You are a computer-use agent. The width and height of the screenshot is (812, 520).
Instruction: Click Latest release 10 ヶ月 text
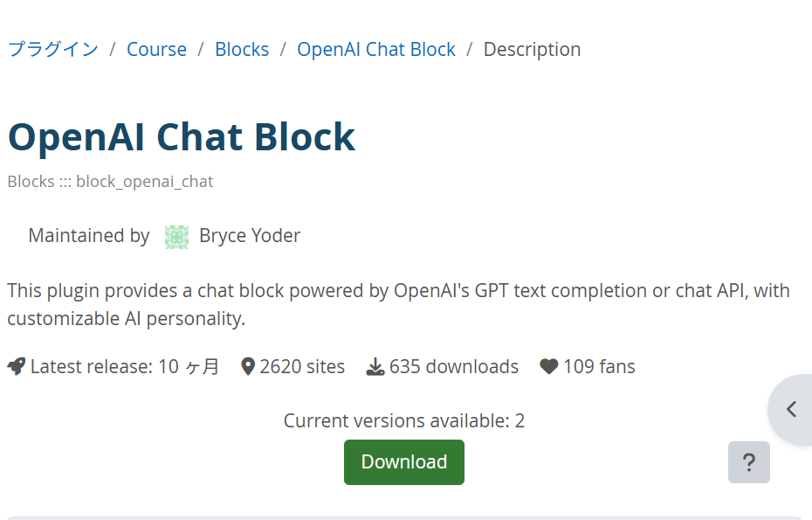pyautogui.click(x=125, y=367)
